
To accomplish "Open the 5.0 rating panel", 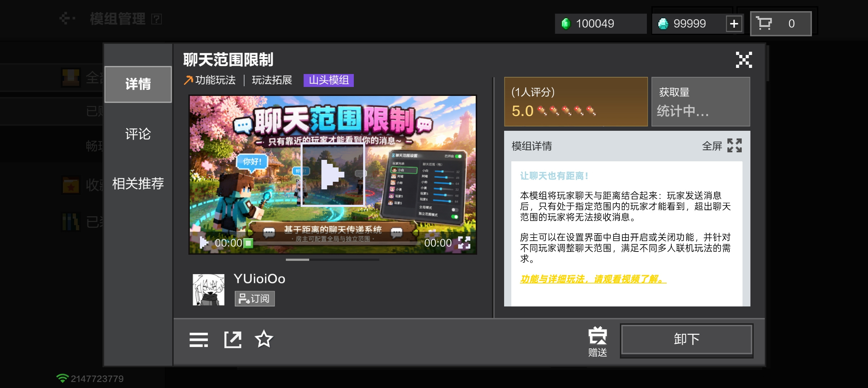I will click(x=576, y=102).
